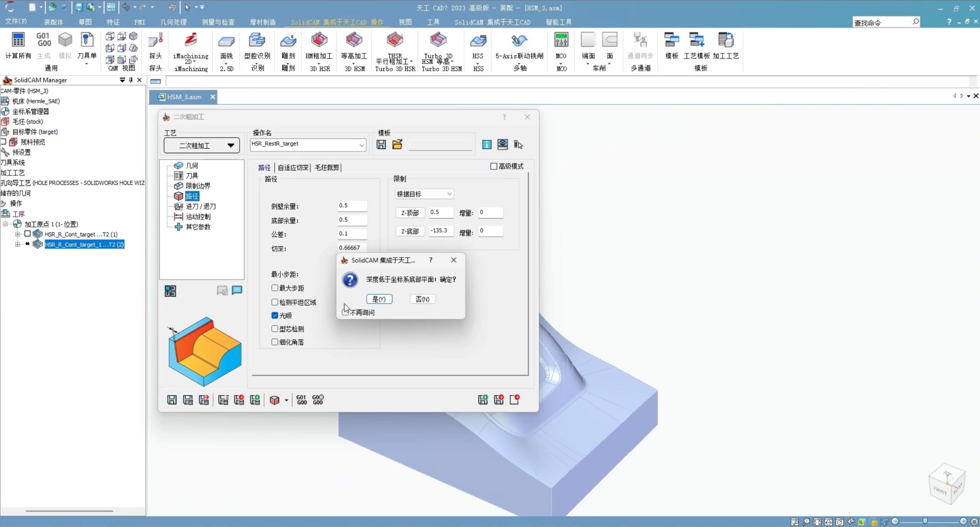Click the blue comment icon below tree
The image size is (980, 527).
coord(237,290)
